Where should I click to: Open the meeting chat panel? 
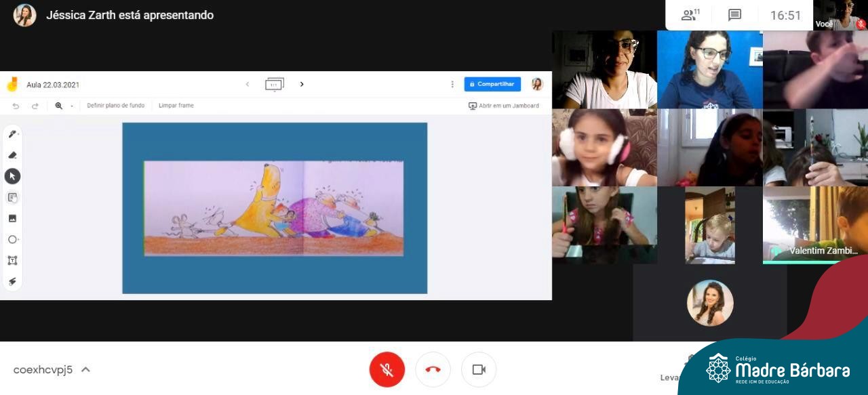pyautogui.click(x=734, y=15)
